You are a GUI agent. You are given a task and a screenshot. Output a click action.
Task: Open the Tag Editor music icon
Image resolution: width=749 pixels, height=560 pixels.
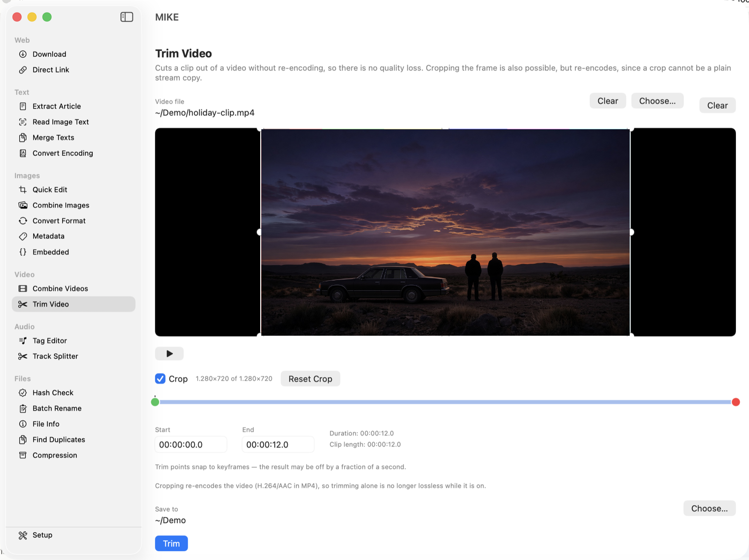[22, 340]
